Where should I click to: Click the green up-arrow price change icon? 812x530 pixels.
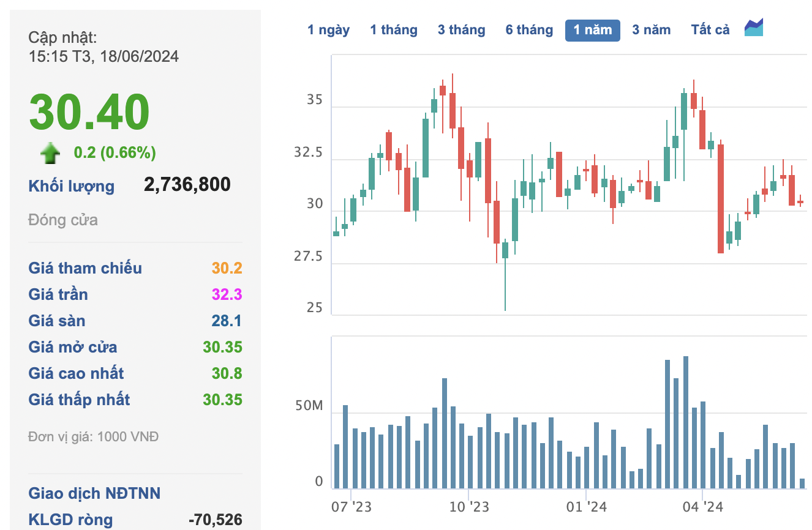(50, 153)
